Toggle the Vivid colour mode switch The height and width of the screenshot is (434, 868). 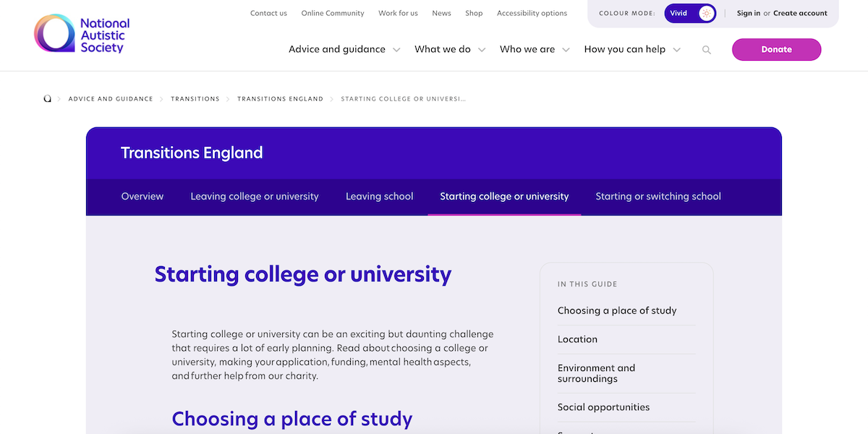(x=690, y=13)
